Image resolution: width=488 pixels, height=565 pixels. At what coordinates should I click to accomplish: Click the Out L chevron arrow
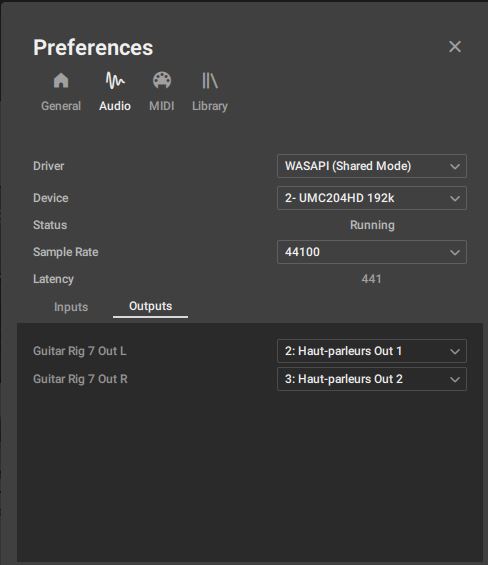point(455,351)
